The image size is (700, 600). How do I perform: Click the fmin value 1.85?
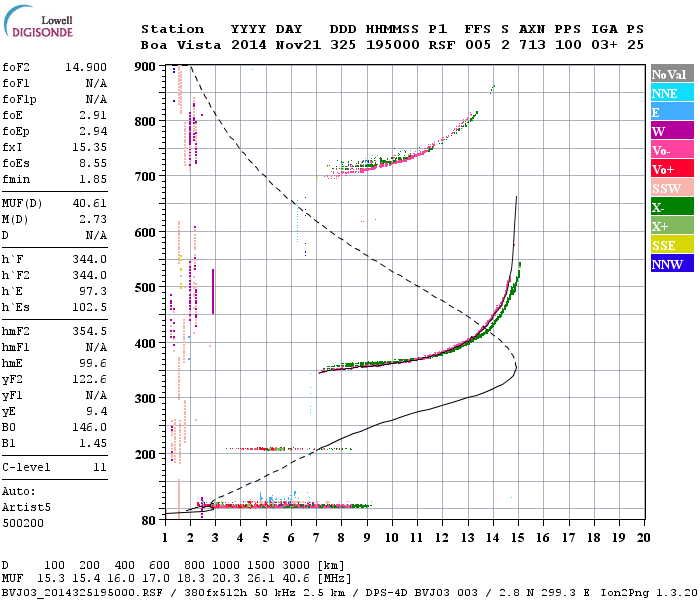(x=93, y=179)
